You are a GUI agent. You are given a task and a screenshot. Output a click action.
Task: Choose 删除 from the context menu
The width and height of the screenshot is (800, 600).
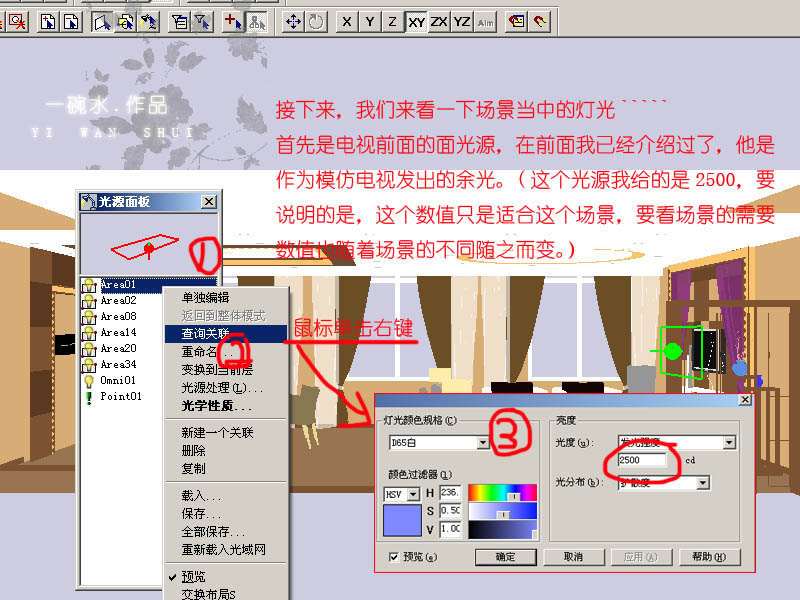(x=225, y=451)
